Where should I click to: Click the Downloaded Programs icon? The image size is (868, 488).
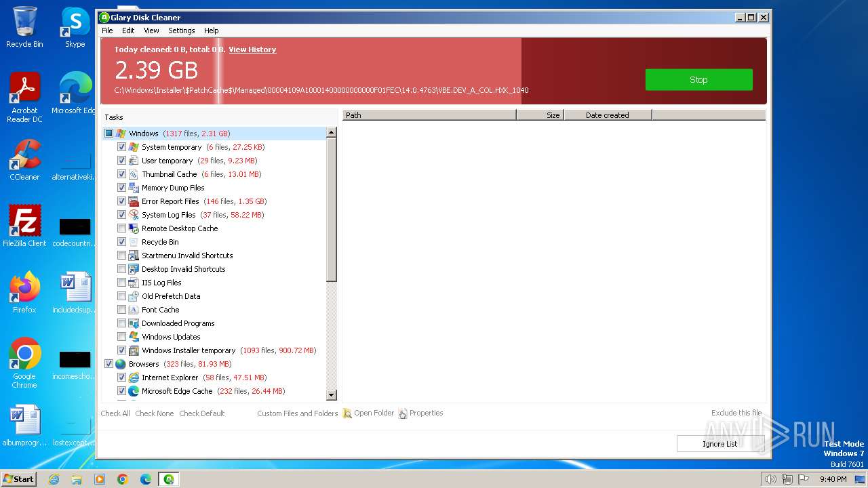134,323
